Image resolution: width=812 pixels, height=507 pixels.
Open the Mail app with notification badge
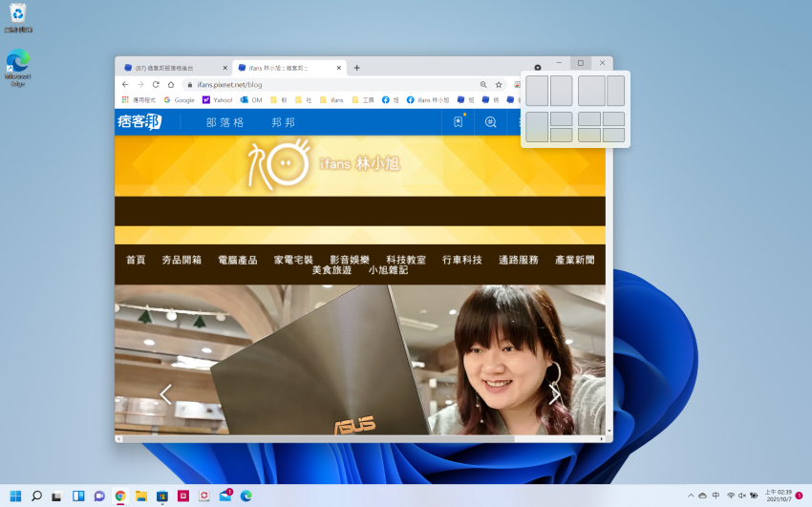pyautogui.click(x=225, y=496)
